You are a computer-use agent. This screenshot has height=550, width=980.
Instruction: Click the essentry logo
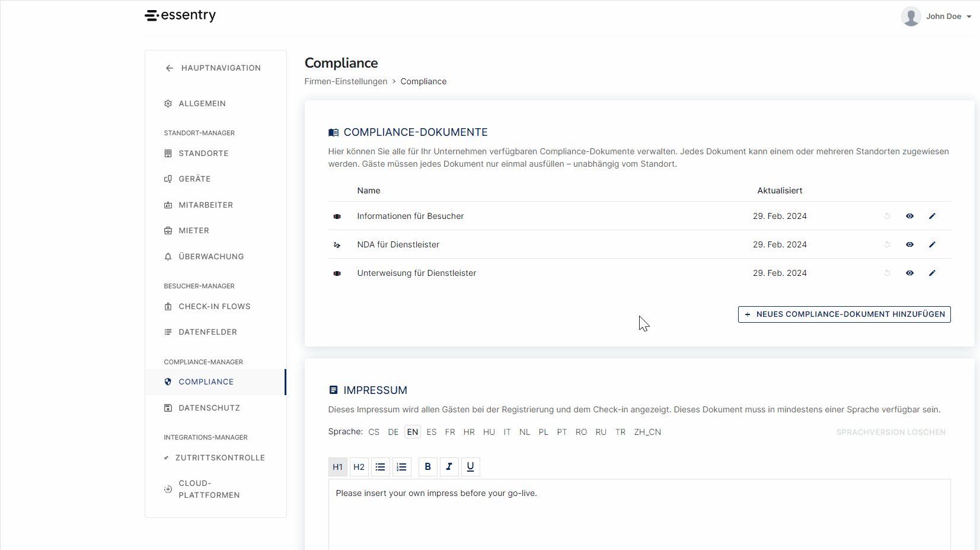point(180,15)
